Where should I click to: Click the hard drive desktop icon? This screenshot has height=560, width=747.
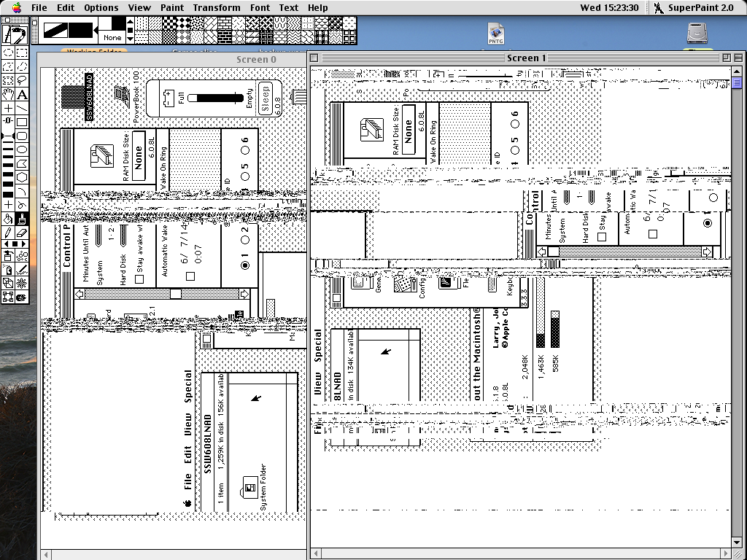pyautogui.click(x=697, y=34)
